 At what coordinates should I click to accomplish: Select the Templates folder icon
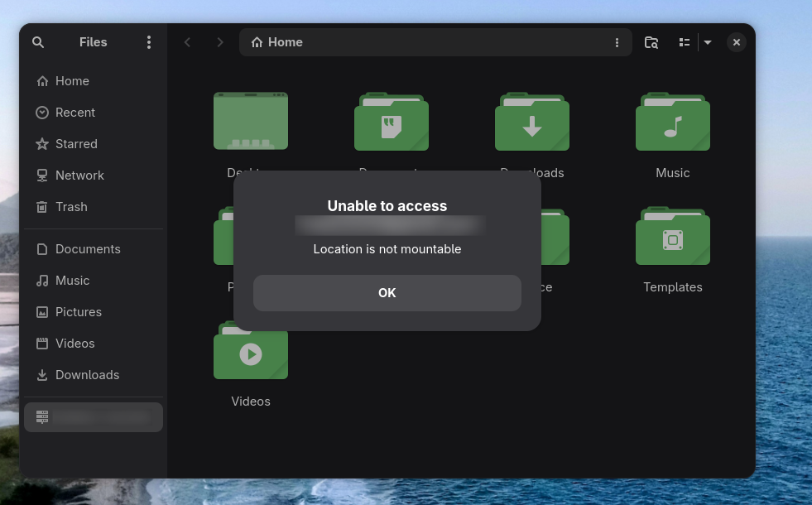673,236
